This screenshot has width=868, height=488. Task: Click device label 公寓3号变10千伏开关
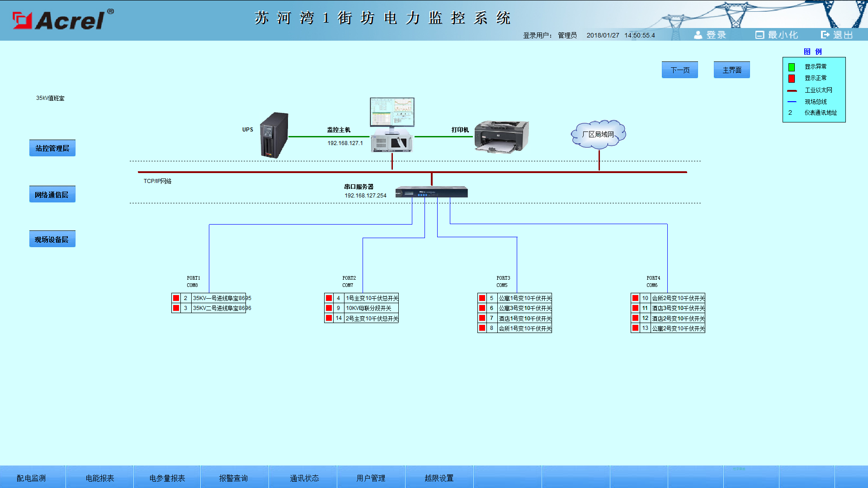pyautogui.click(x=525, y=308)
